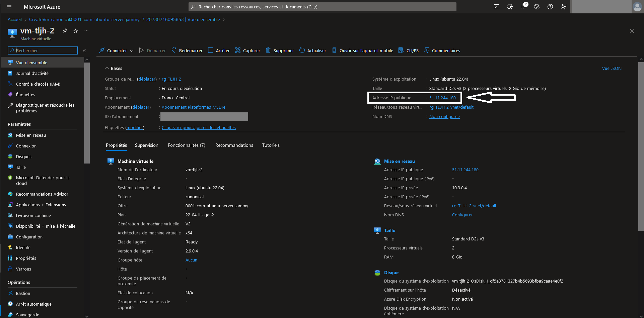
Task: Click Actualiser to refresh the overview
Action: tap(313, 50)
